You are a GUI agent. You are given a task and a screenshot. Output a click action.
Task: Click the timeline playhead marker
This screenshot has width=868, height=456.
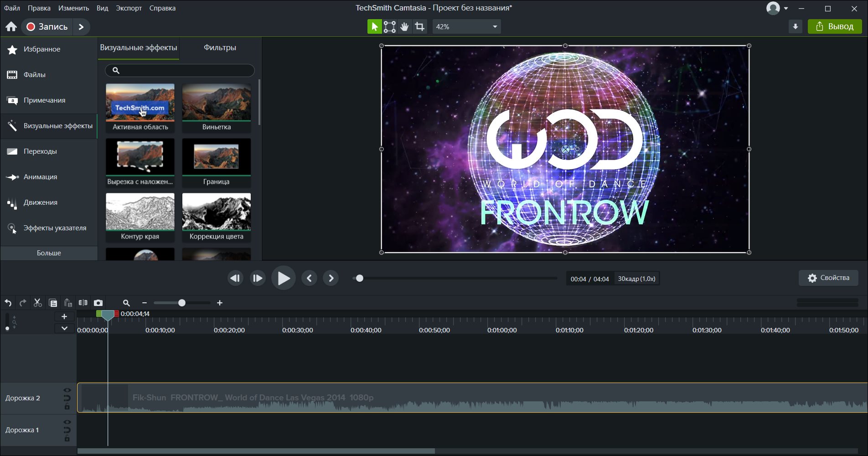[x=108, y=315]
